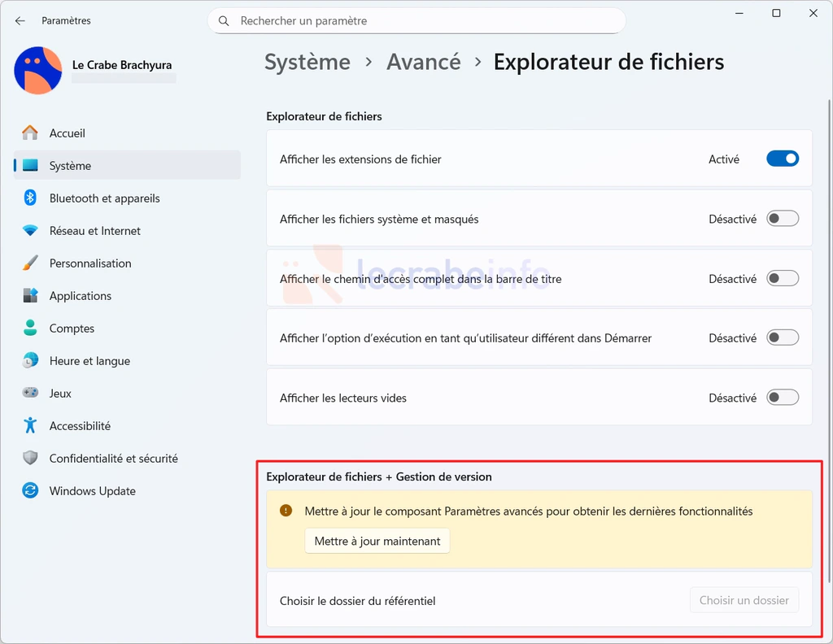Click the Personnalisation paintbrush icon
Image resolution: width=833 pixels, height=644 pixels.
(30, 263)
